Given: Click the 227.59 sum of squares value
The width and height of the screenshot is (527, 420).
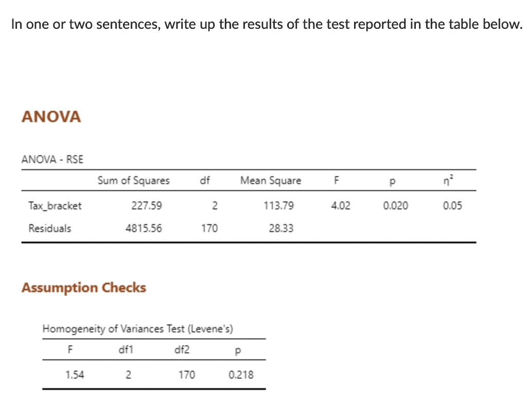Looking at the screenshot, I should point(147,206).
